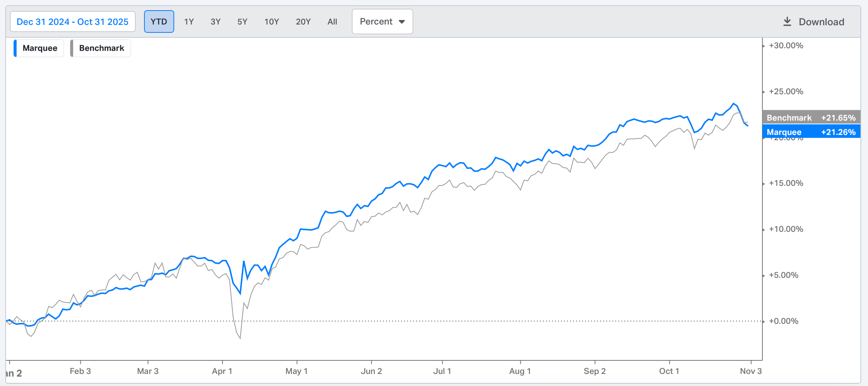Toggle the Benchmark series legend

pos(100,48)
